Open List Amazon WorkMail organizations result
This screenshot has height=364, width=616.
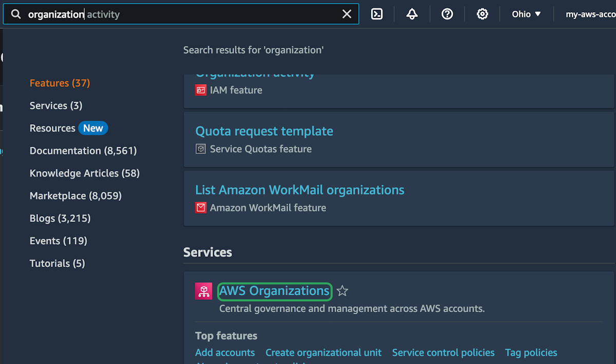tap(300, 190)
